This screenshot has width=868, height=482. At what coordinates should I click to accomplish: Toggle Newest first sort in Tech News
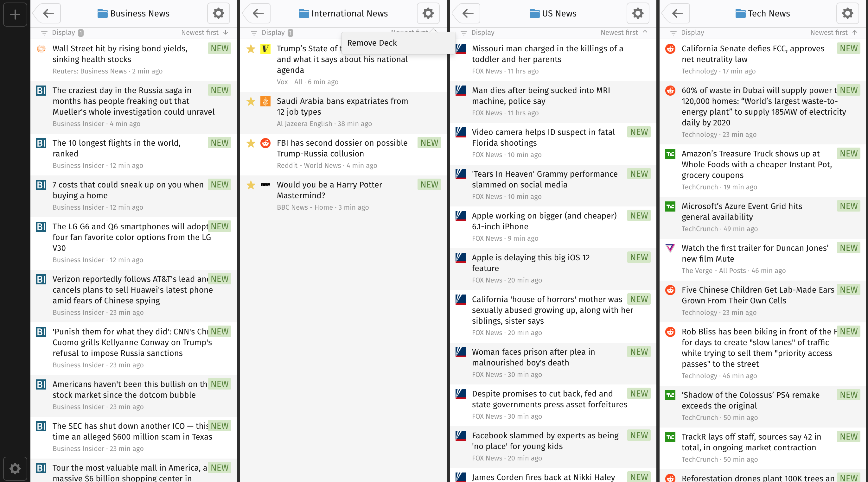tap(834, 32)
